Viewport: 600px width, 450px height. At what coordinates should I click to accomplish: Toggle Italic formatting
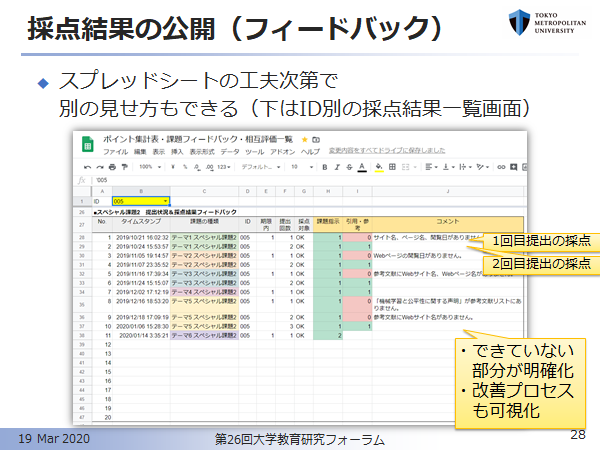pos(337,167)
